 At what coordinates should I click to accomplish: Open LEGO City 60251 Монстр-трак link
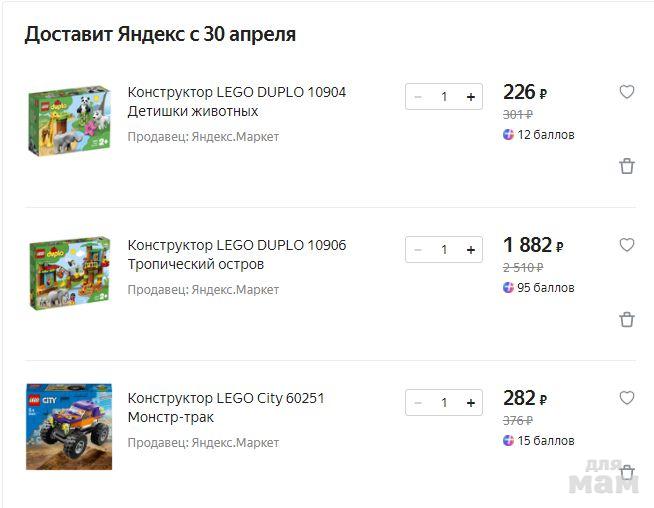226,407
